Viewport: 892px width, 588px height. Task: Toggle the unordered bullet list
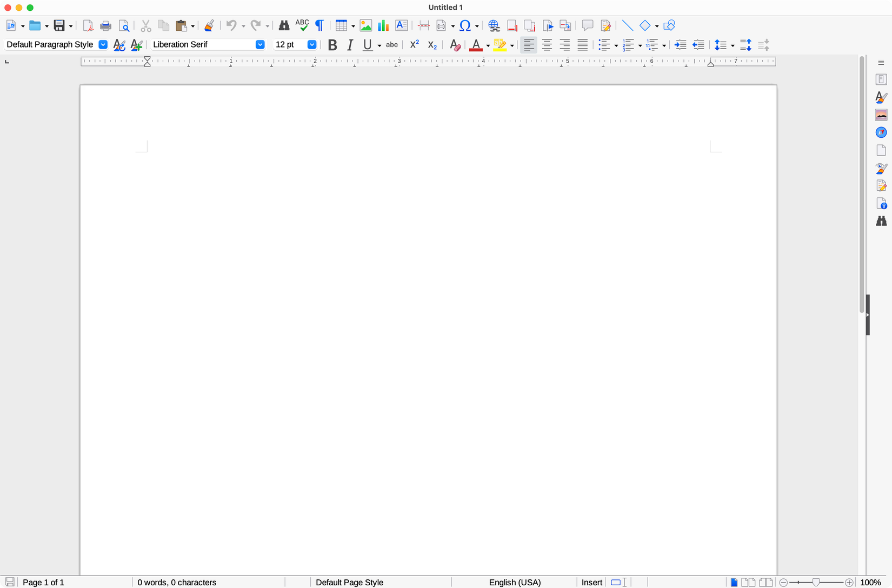[605, 45]
